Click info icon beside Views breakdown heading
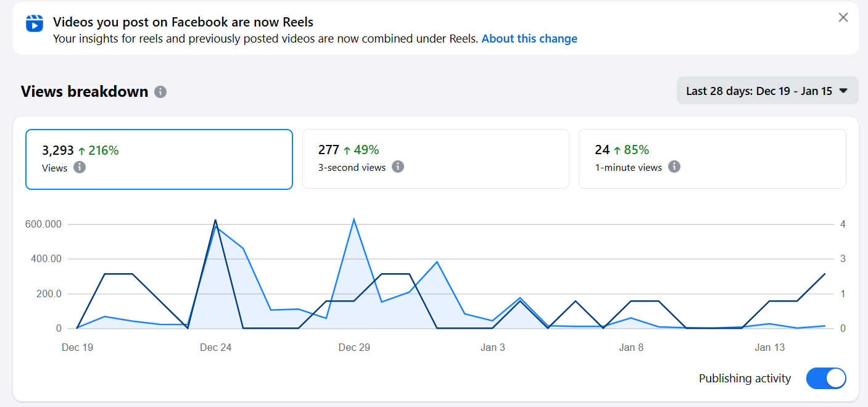Screen dimensions: 868x407 point(160,92)
